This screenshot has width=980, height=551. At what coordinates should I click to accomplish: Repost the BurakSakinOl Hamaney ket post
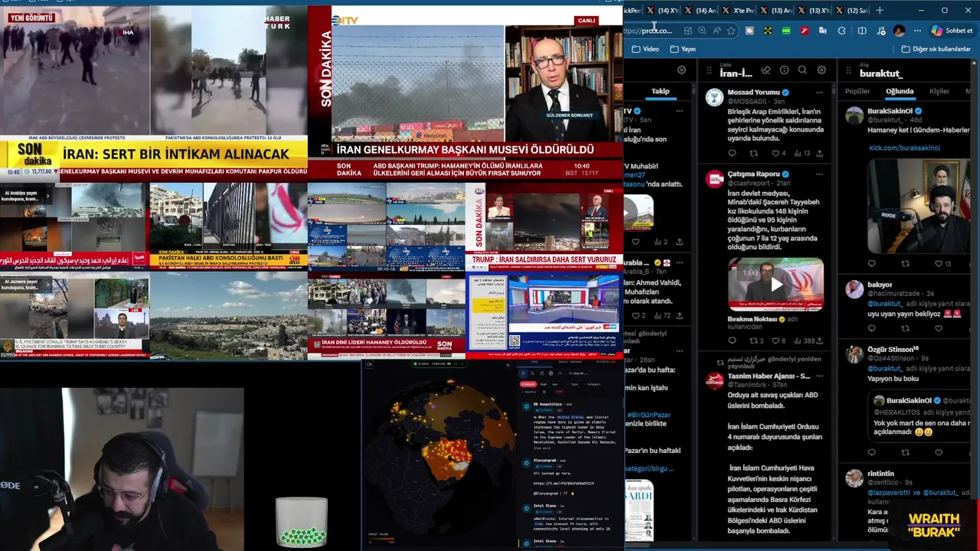(x=905, y=264)
